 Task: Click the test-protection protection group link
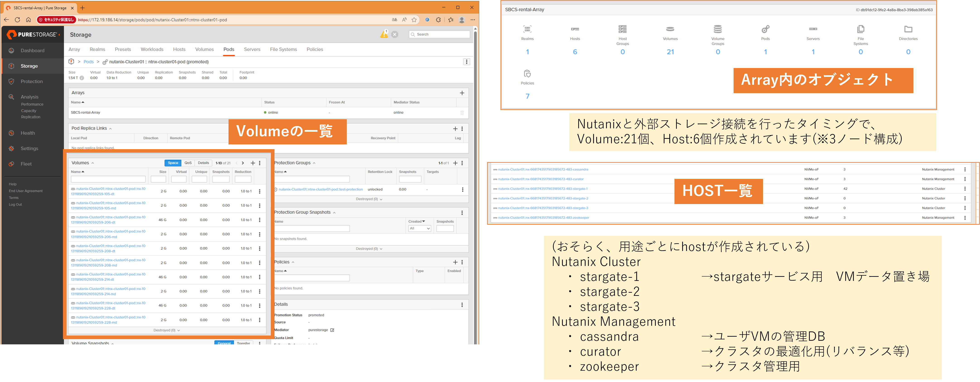(x=320, y=189)
